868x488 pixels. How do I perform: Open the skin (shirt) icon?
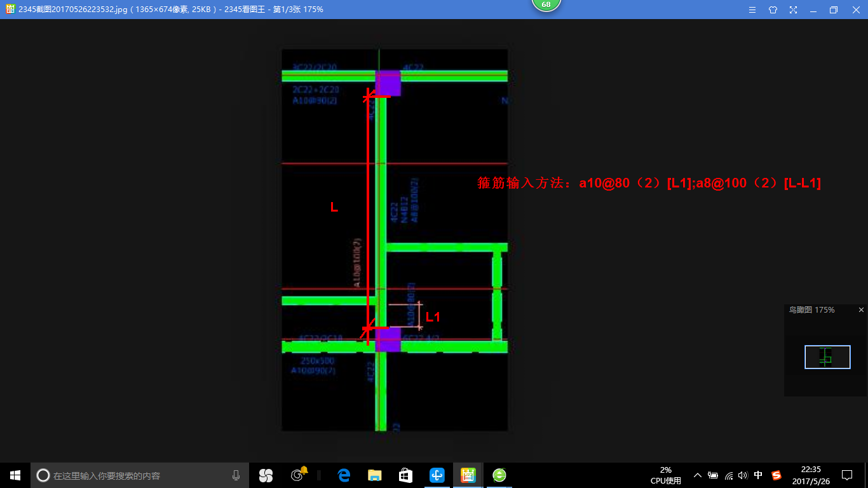pyautogui.click(x=773, y=10)
